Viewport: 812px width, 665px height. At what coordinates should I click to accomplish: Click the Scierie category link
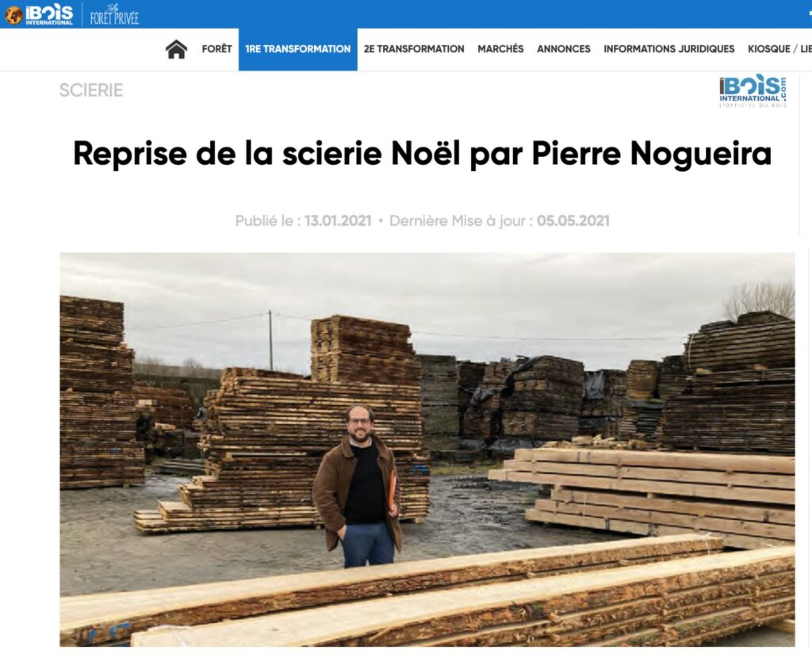point(91,90)
